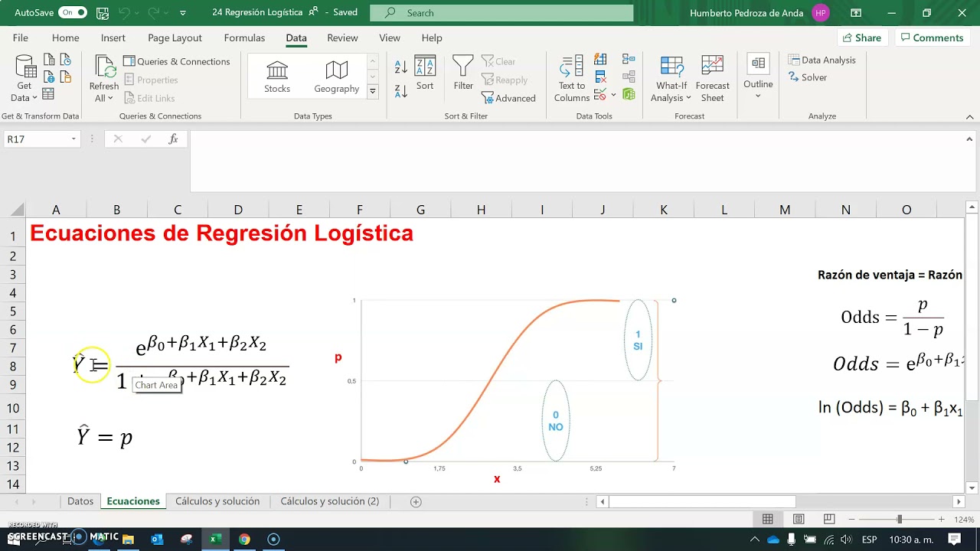
Task: Open the Get Data menu
Action: (x=25, y=79)
